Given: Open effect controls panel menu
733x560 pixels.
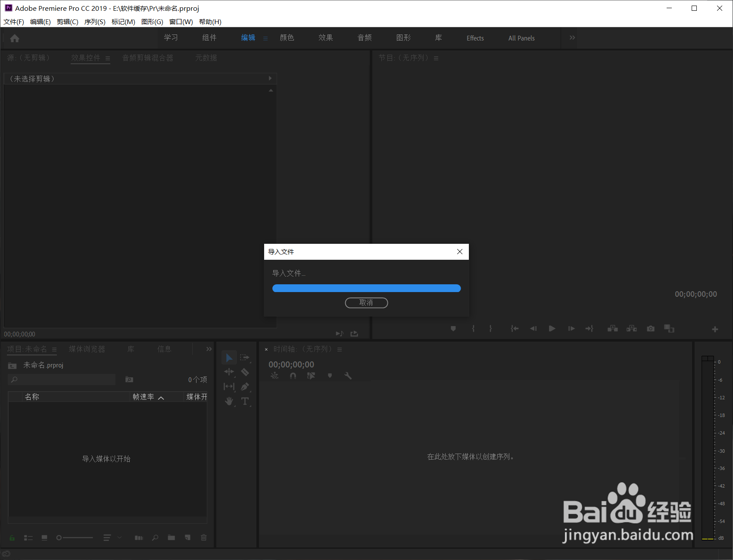Looking at the screenshot, I should click(x=108, y=59).
